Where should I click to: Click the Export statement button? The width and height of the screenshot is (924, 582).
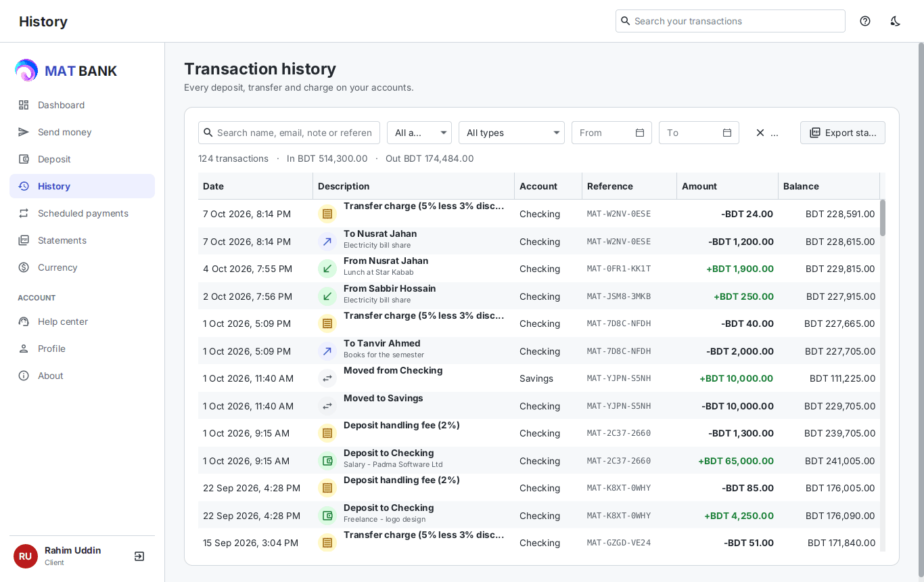843,133
